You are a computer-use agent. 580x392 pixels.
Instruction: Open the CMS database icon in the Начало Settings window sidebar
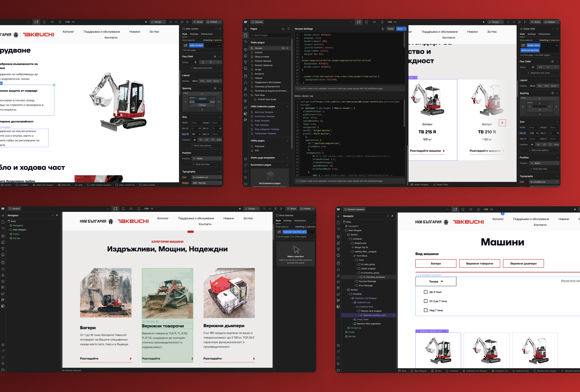pos(246,76)
